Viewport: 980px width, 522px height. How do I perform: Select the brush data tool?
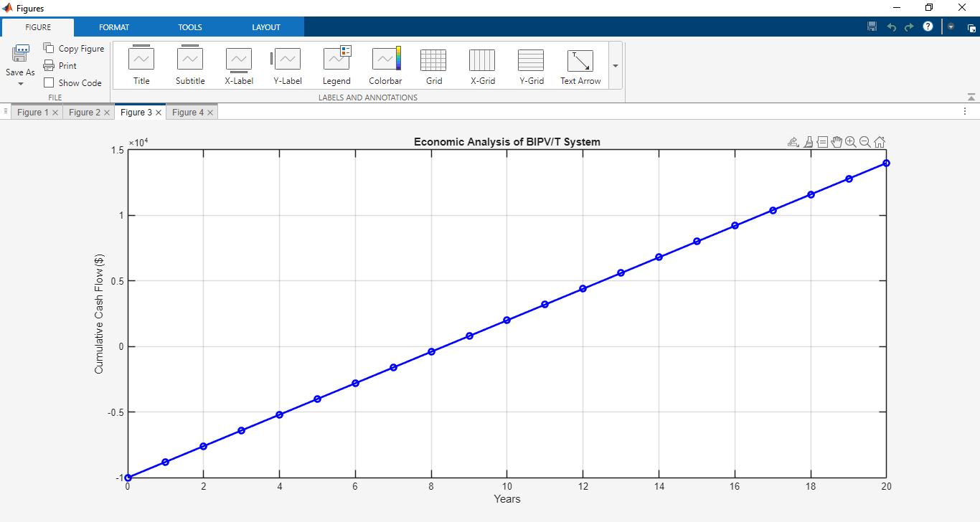809,142
